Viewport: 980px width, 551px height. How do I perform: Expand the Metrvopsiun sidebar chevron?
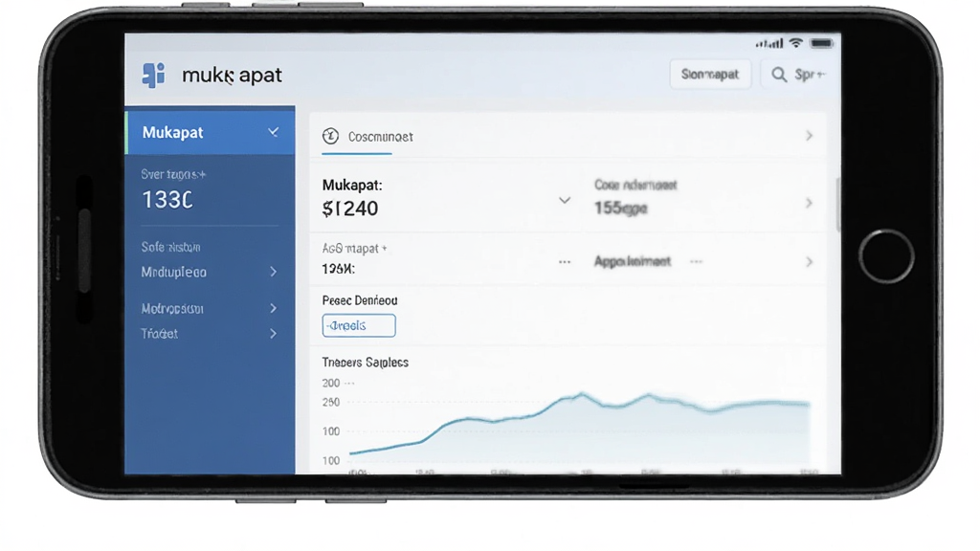pos(273,308)
